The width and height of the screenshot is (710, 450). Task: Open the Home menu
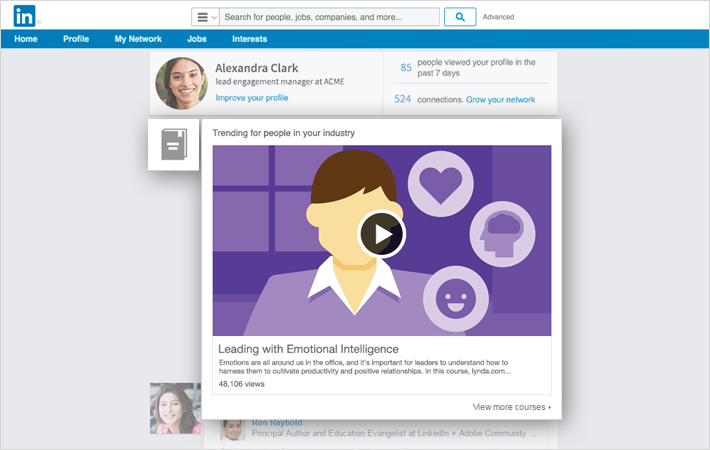(x=26, y=39)
